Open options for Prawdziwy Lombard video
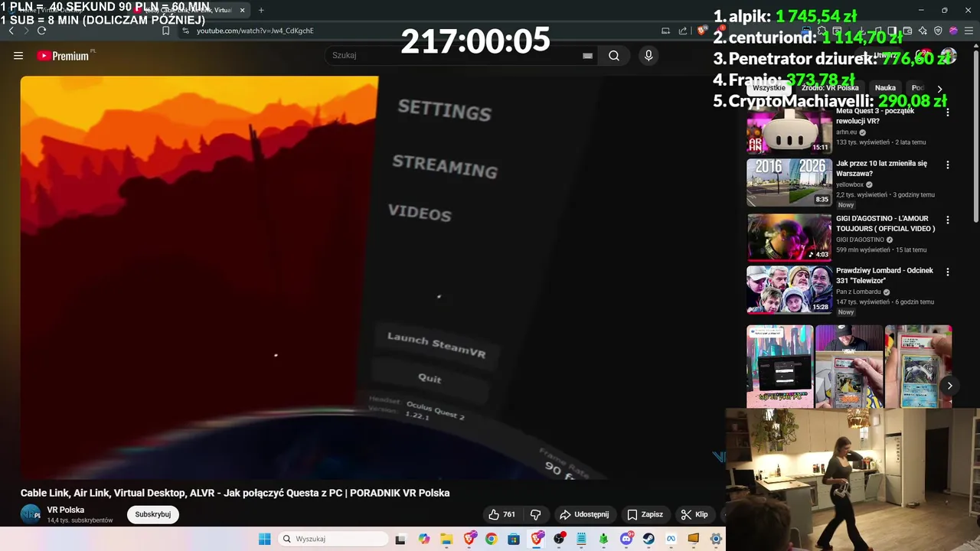The width and height of the screenshot is (980, 551). 948,272
